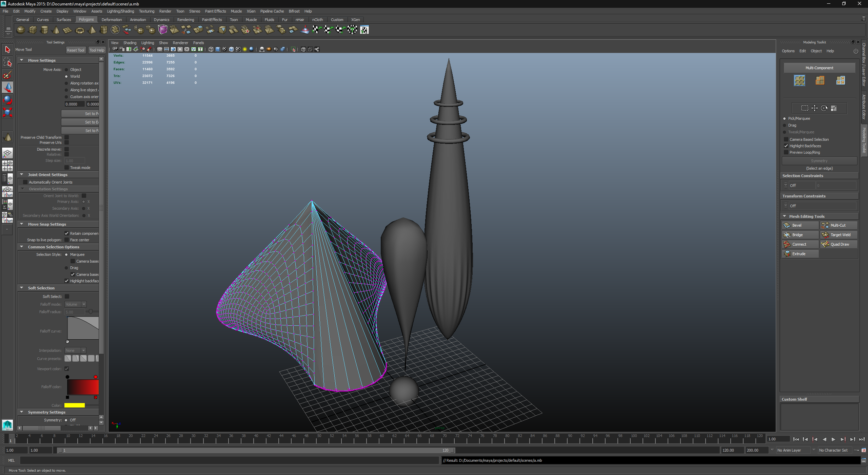Create a polygon sphere from the shelf

point(21,30)
